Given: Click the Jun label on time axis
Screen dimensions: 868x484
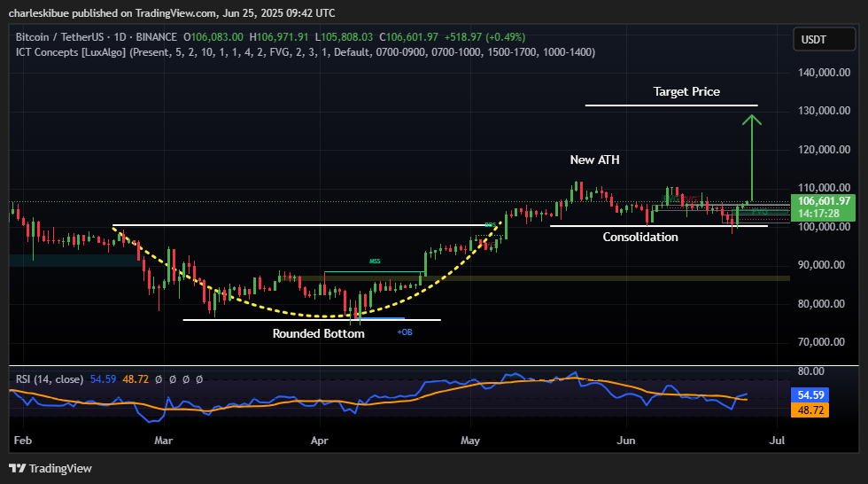Looking at the screenshot, I should tap(626, 441).
